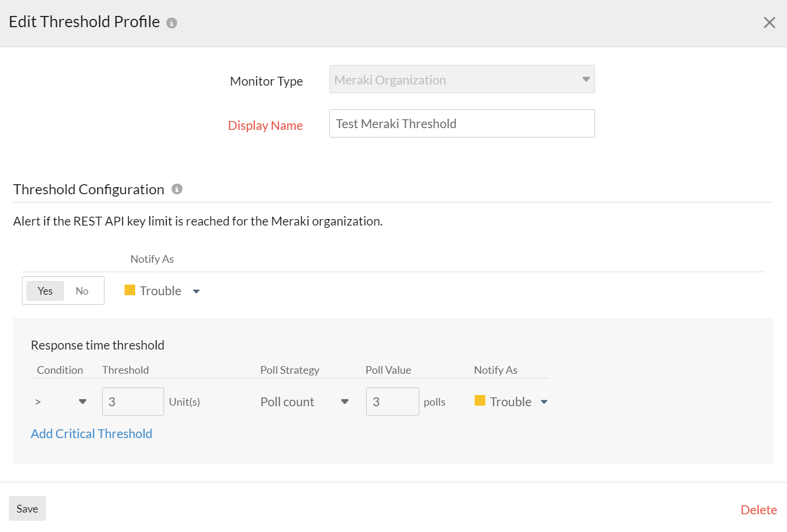The width and height of the screenshot is (787, 532).
Task: Click the yellow Trouble swatch under API limit alert
Action: coord(130,290)
